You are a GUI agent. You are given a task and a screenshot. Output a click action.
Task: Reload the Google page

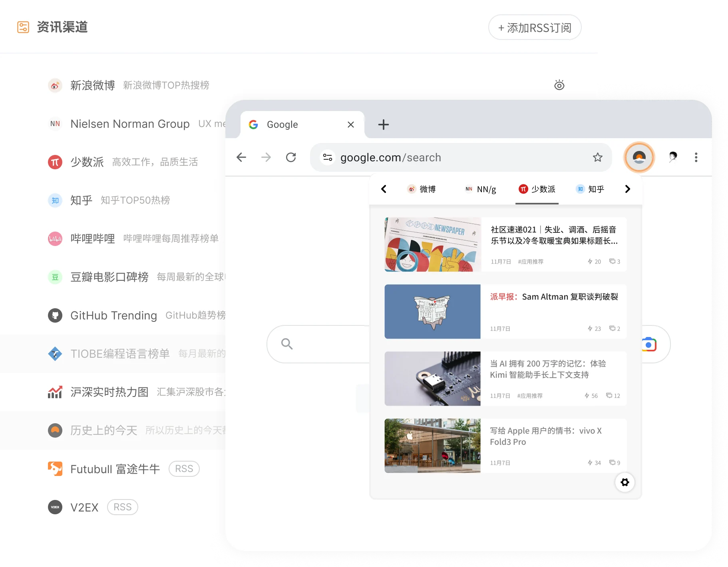(x=291, y=157)
